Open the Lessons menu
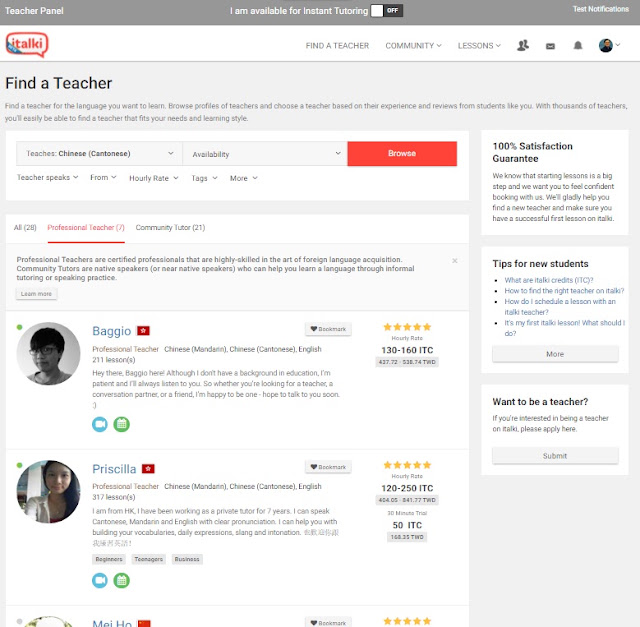The image size is (640, 627). [x=479, y=46]
